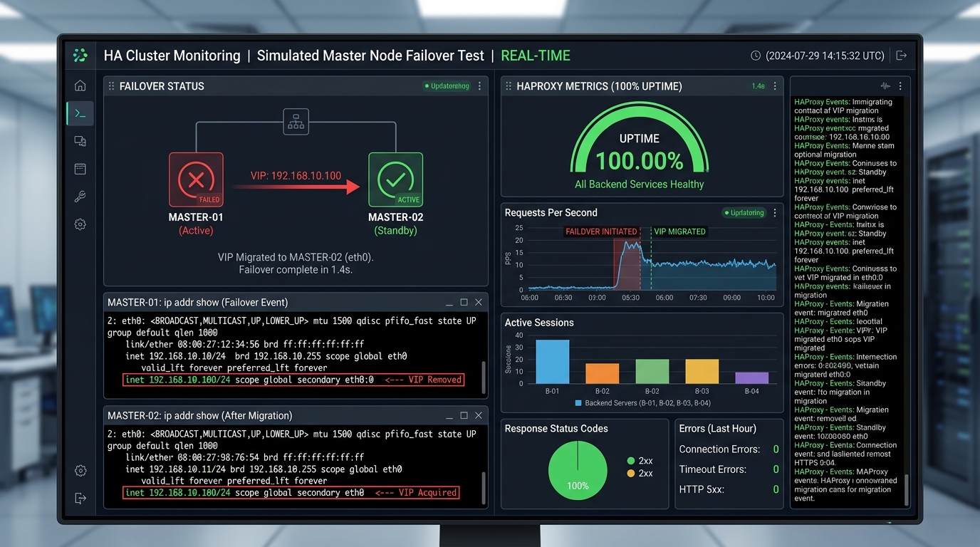This screenshot has height=547, width=980.
Task: Click the 1.4s badge in HAProxy Metrics
Action: pyautogui.click(x=758, y=86)
